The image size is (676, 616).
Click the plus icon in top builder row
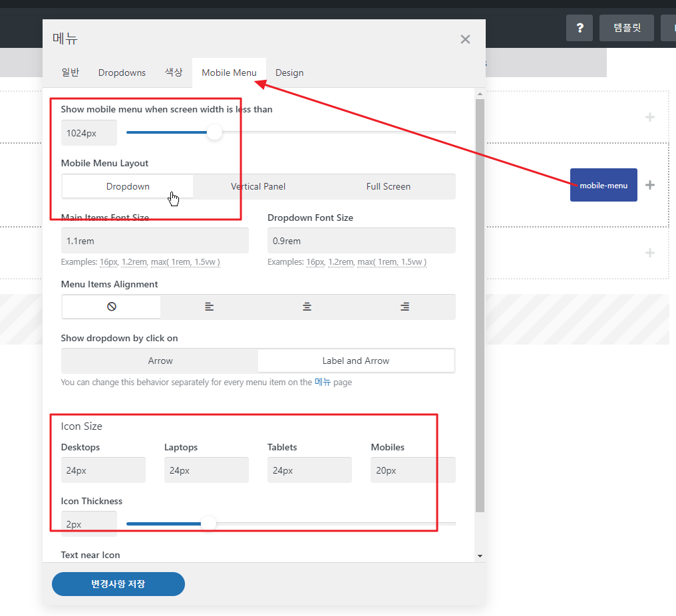click(649, 117)
